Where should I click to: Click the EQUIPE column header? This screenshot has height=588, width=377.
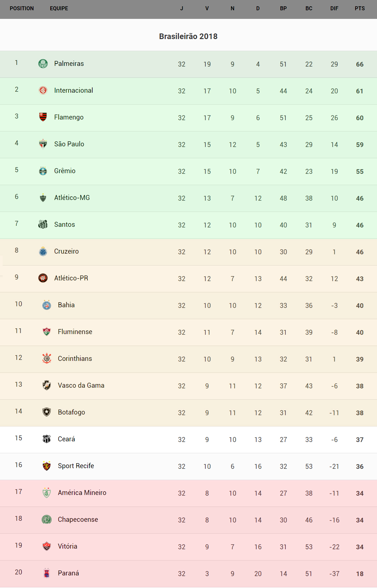click(59, 9)
